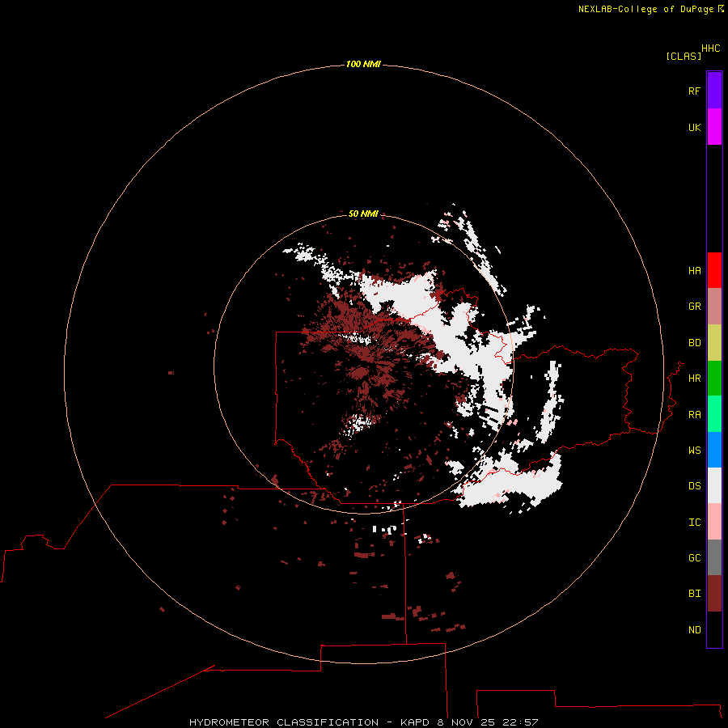Click the 100 NMI range ring label
This screenshot has height=728, width=728.
(363, 64)
